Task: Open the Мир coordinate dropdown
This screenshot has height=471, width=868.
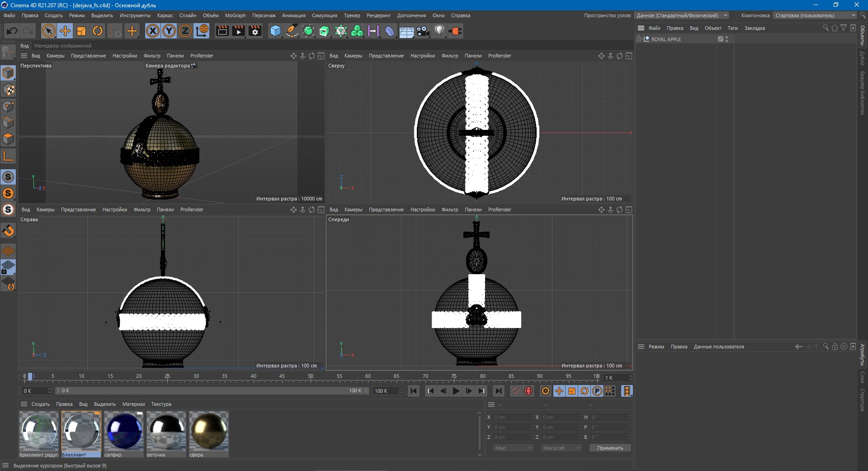Action: pos(513,448)
